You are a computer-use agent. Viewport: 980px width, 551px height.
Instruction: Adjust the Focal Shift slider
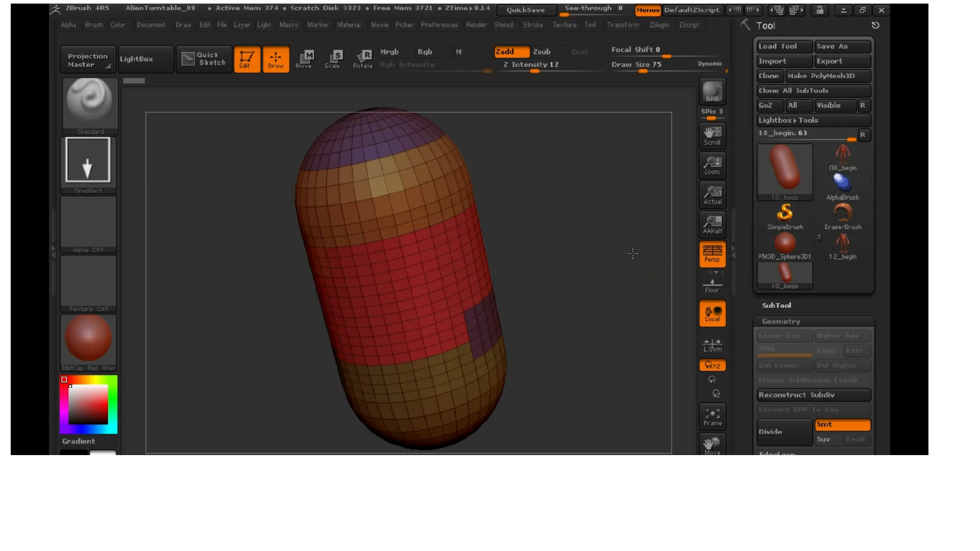[666, 51]
